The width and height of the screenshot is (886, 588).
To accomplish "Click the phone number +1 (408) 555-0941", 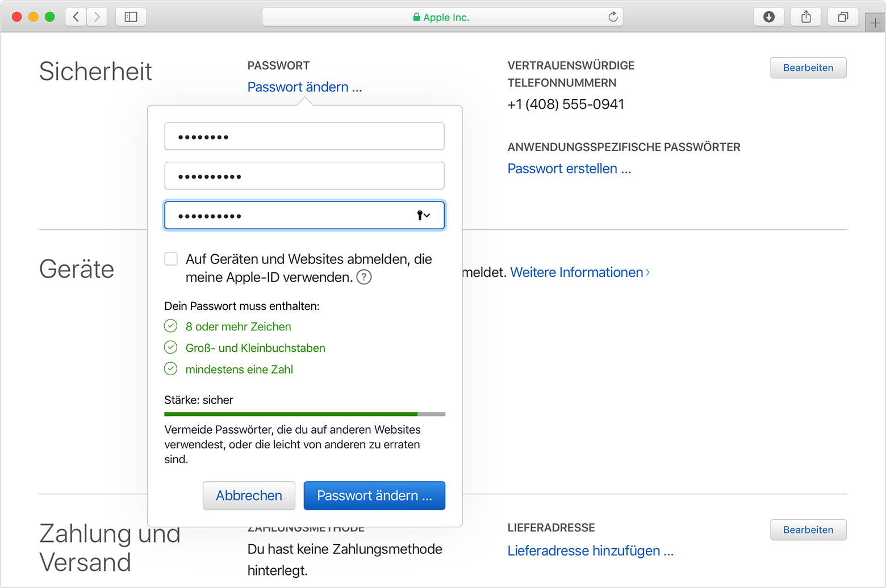I will click(x=566, y=104).
